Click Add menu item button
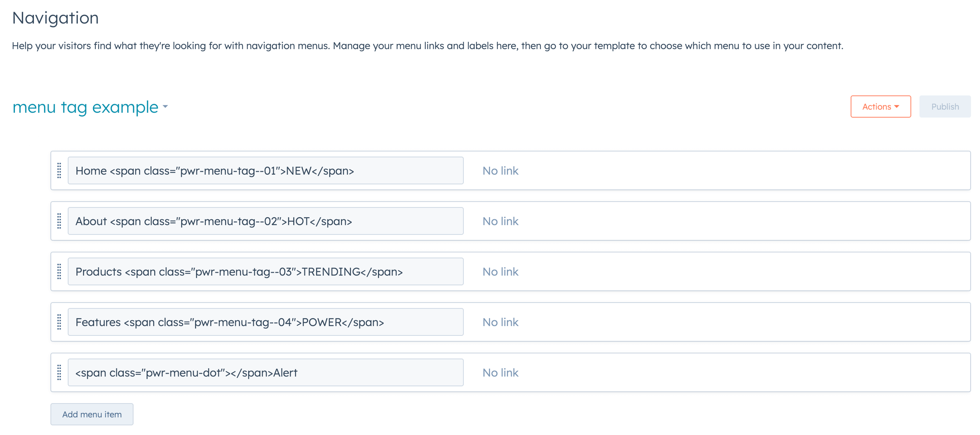 (92, 414)
